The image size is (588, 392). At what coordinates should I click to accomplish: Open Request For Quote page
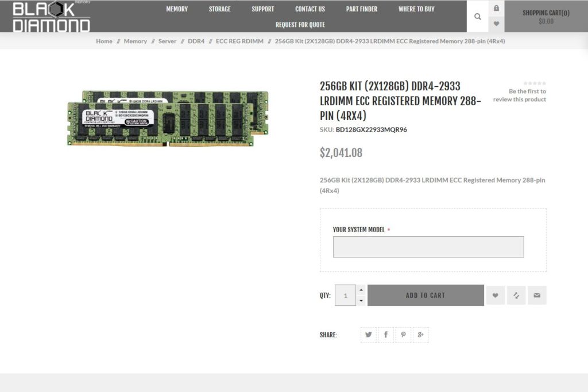[x=300, y=24]
